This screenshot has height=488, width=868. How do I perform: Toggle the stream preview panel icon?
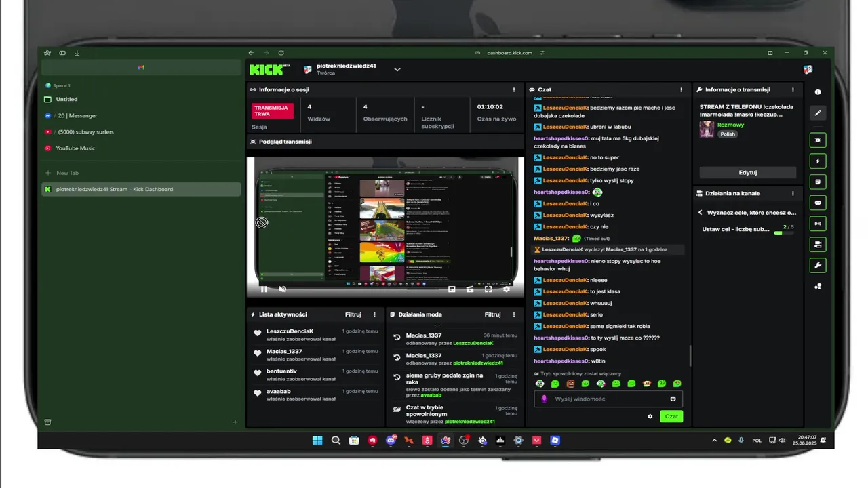(x=818, y=140)
